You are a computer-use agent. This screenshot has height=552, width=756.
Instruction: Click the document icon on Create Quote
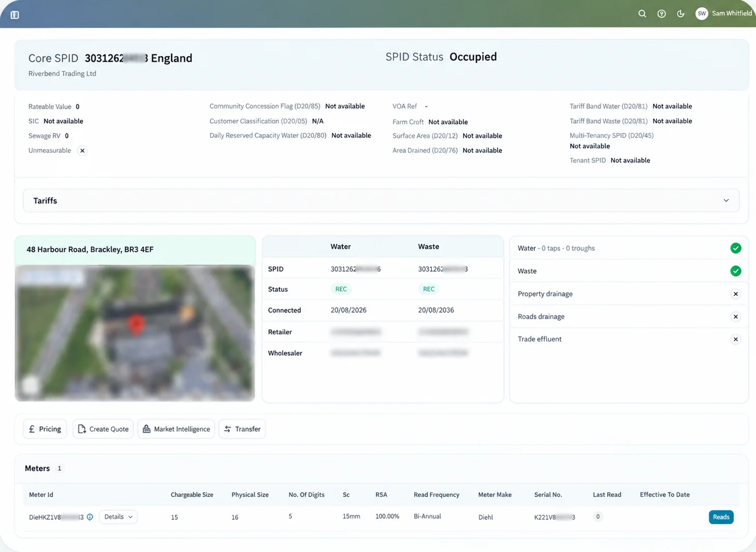coord(81,429)
